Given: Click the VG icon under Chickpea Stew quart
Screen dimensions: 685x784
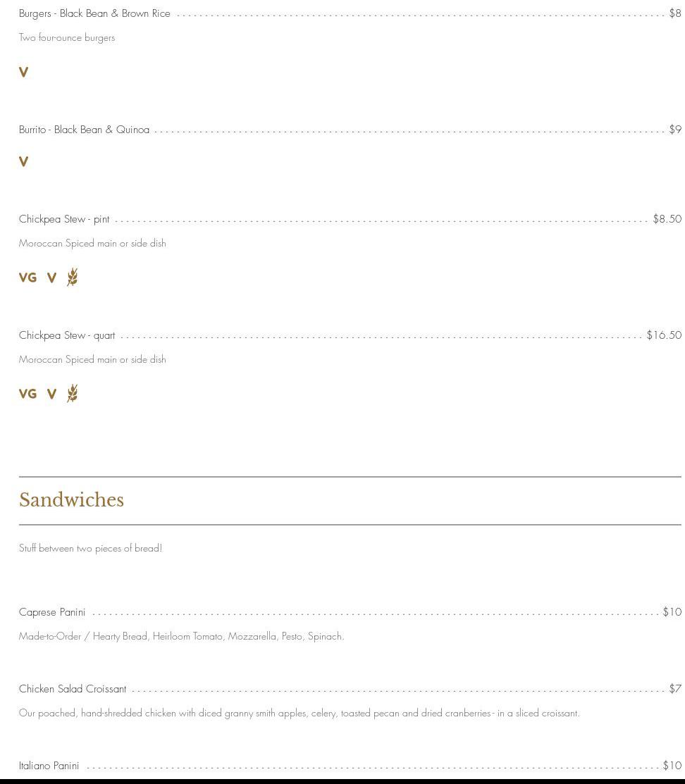Looking at the screenshot, I should (x=27, y=394).
